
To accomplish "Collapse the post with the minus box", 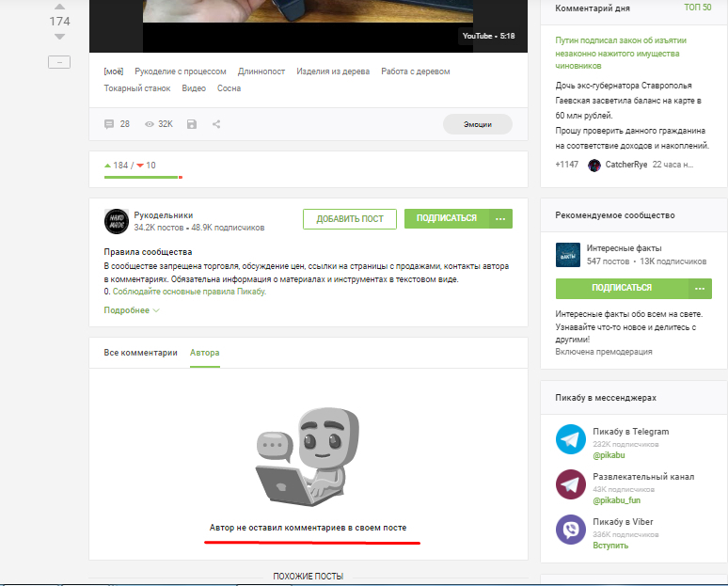I will 59,62.
